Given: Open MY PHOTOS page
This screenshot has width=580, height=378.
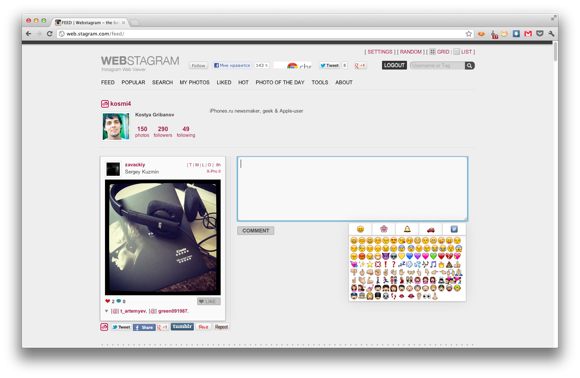Looking at the screenshot, I should pos(195,82).
